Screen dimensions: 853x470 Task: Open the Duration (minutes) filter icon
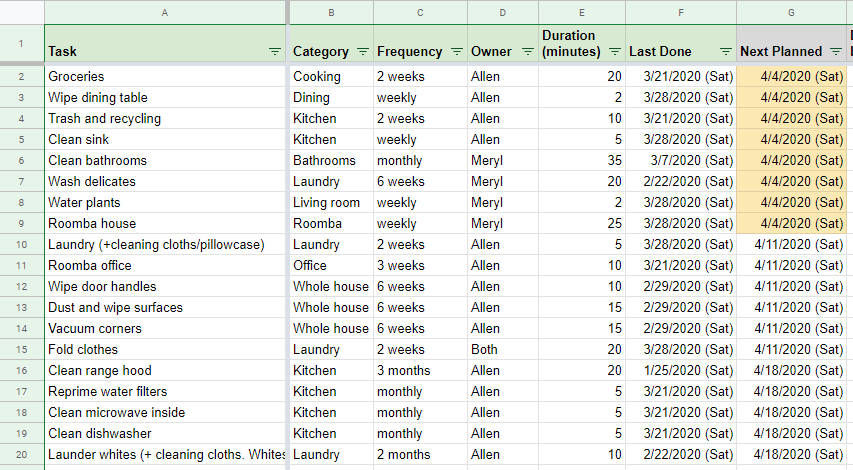(614, 52)
